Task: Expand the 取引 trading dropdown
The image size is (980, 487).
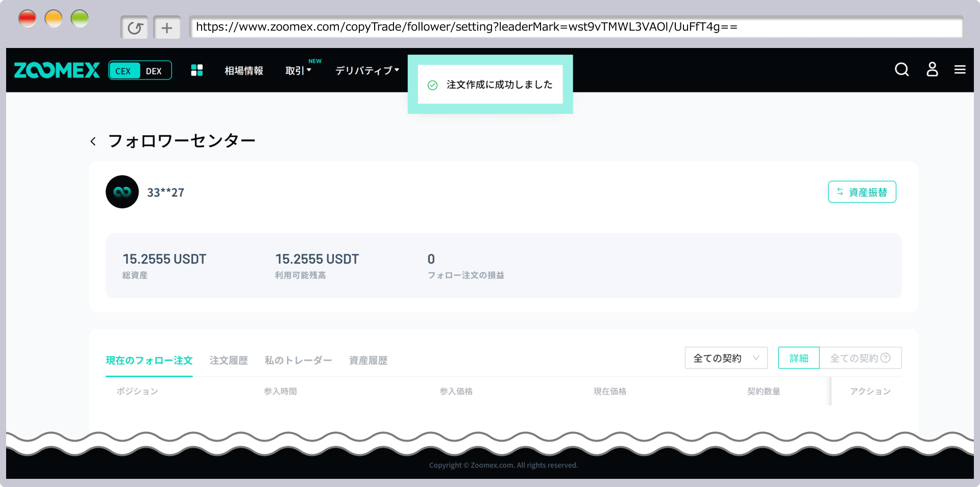Action: (x=298, y=70)
